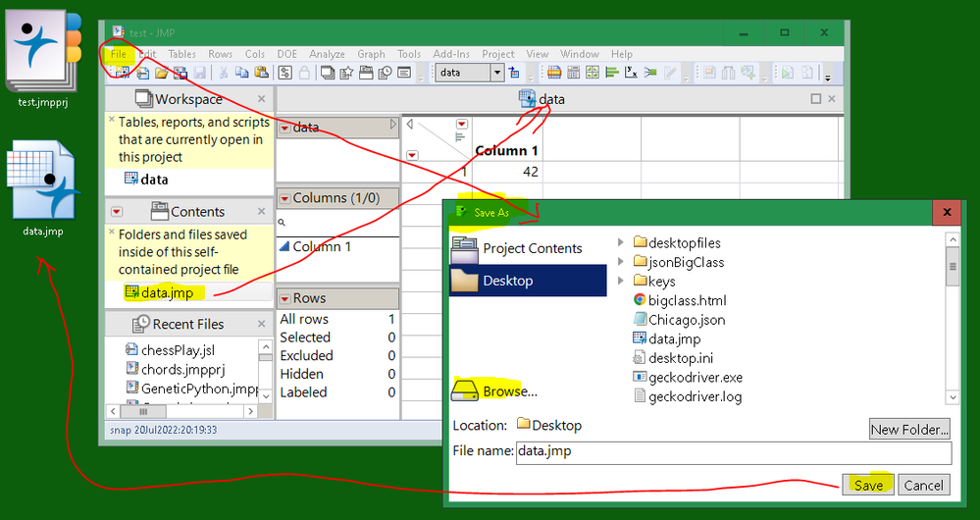Click the Open file folder toolbar icon
This screenshot has height=520, width=980.
coord(162,74)
